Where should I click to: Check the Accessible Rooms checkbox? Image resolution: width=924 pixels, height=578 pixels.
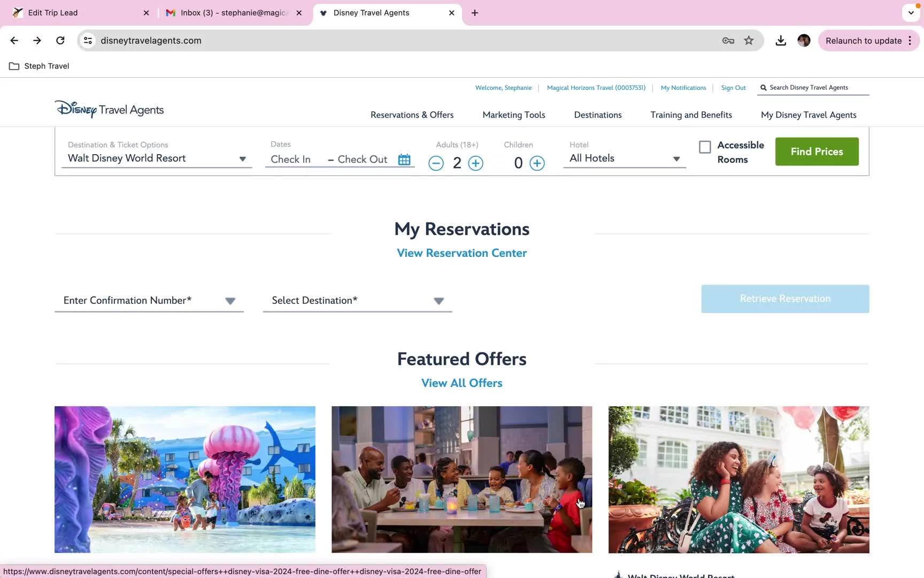[705, 147]
